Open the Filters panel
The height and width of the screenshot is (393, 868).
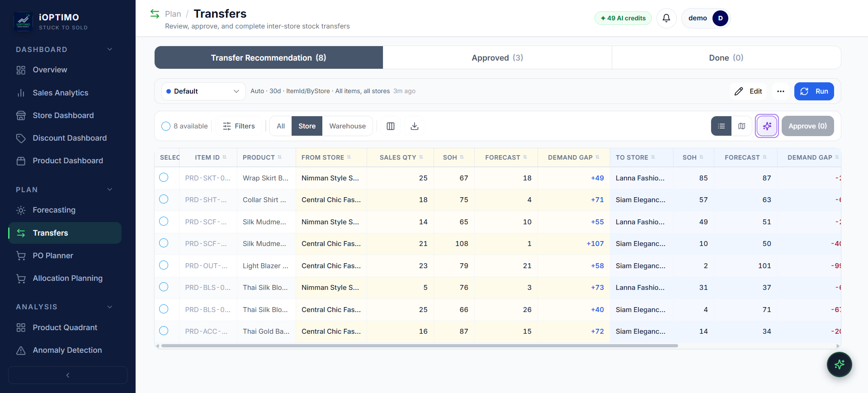[x=239, y=126]
